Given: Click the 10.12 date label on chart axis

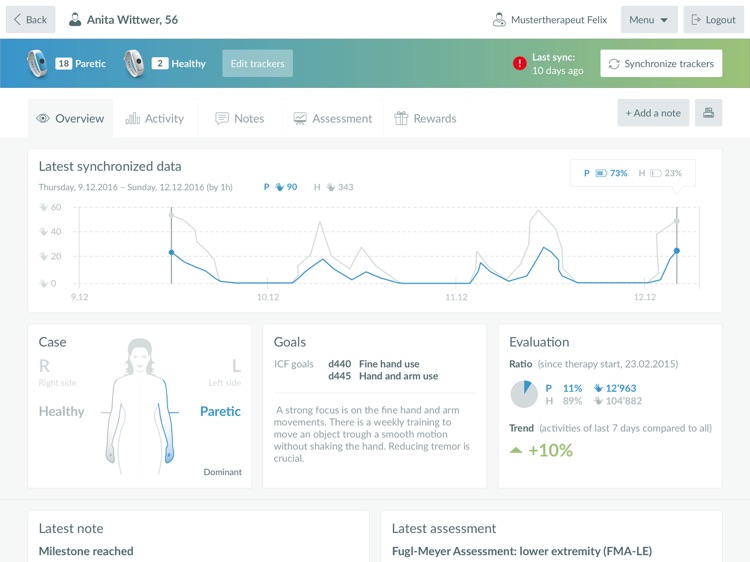Looking at the screenshot, I should click(x=268, y=297).
